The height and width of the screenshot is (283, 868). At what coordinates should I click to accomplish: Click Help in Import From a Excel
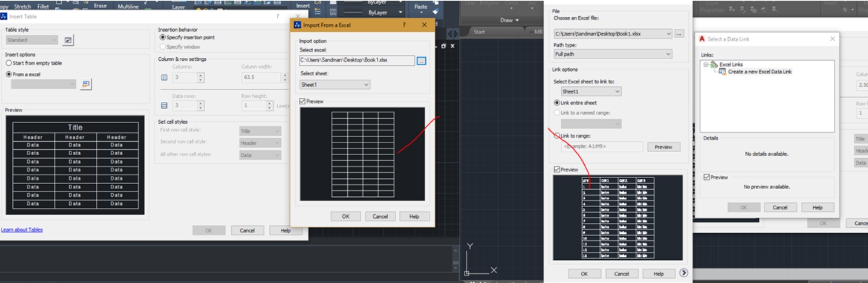click(x=414, y=216)
